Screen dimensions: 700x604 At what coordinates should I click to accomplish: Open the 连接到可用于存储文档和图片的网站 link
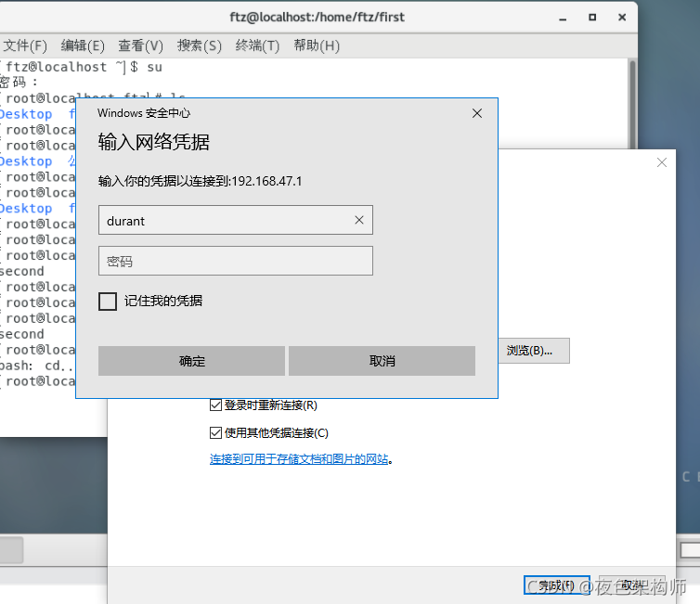coord(299,459)
